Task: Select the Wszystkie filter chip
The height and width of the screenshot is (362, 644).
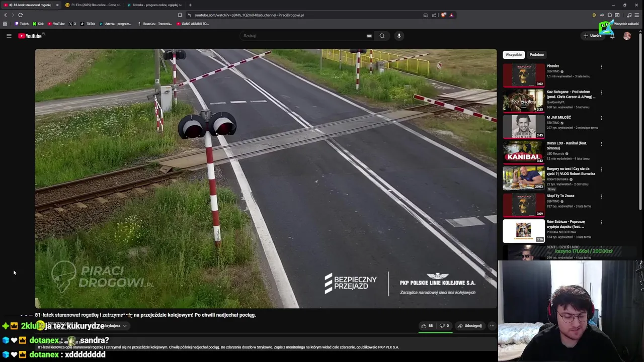Action: 514,55
